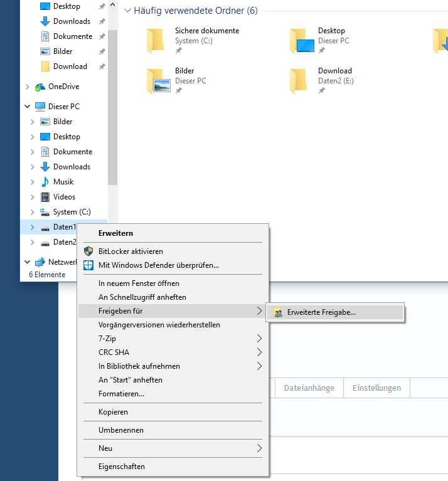Expand the OneDrive tree node
448x481 pixels.
point(28,87)
